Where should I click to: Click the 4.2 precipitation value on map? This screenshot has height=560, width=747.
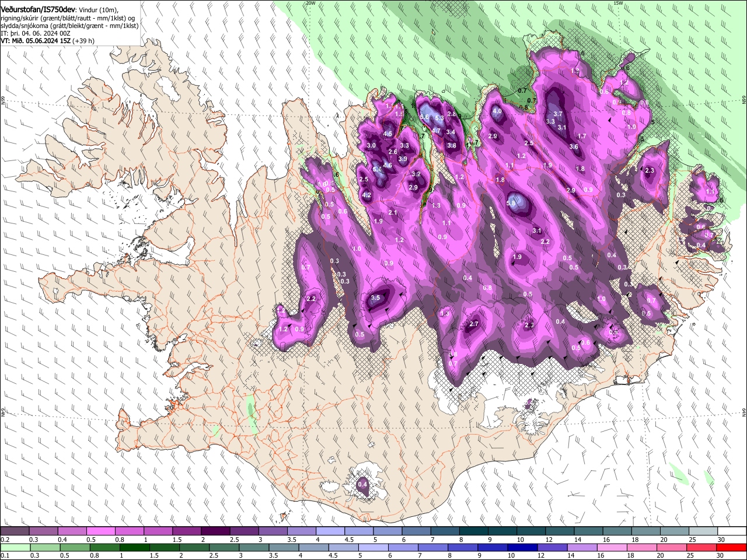point(367,195)
